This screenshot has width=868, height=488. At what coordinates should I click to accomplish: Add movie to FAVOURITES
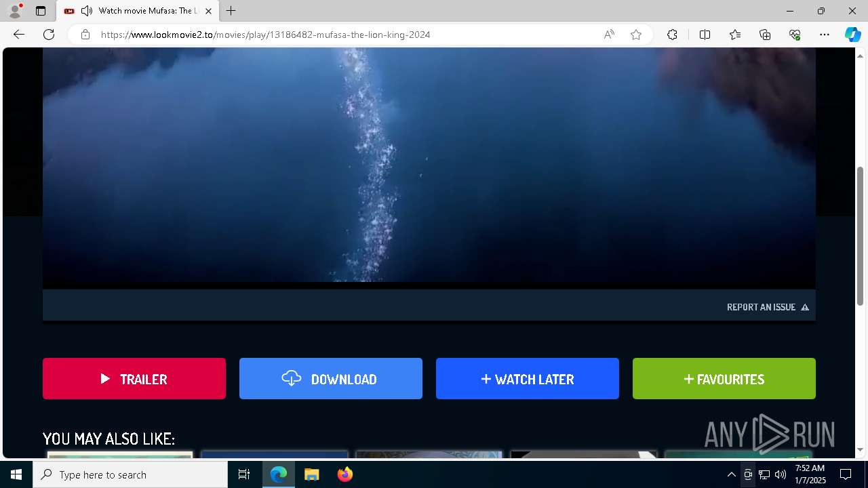pyautogui.click(x=724, y=379)
